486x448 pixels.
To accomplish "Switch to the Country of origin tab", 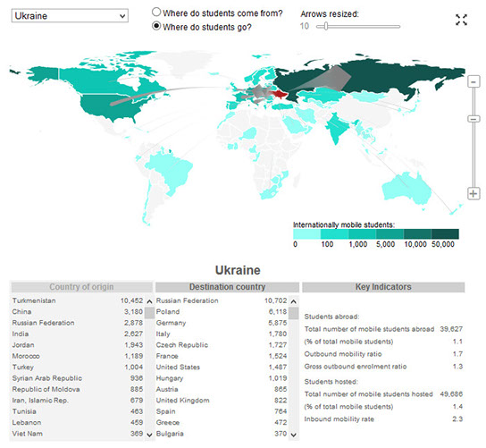I will click(82, 287).
